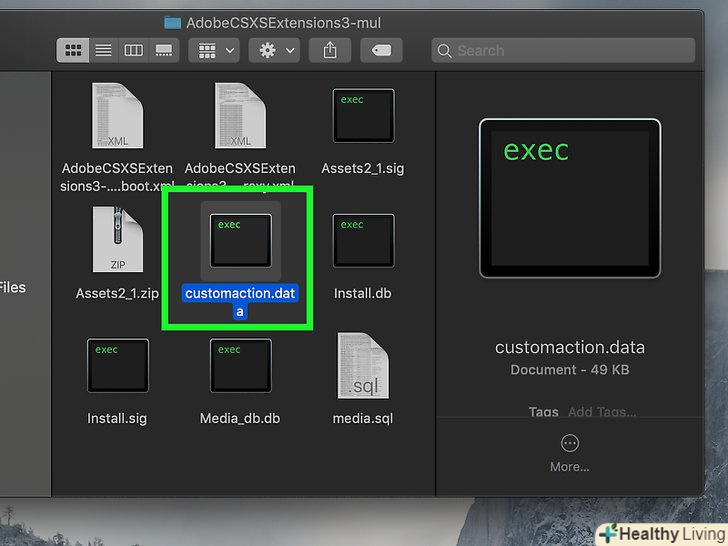Screen dimensions: 728x546
Task: Click the Add Tags field in preview
Action: [602, 411]
